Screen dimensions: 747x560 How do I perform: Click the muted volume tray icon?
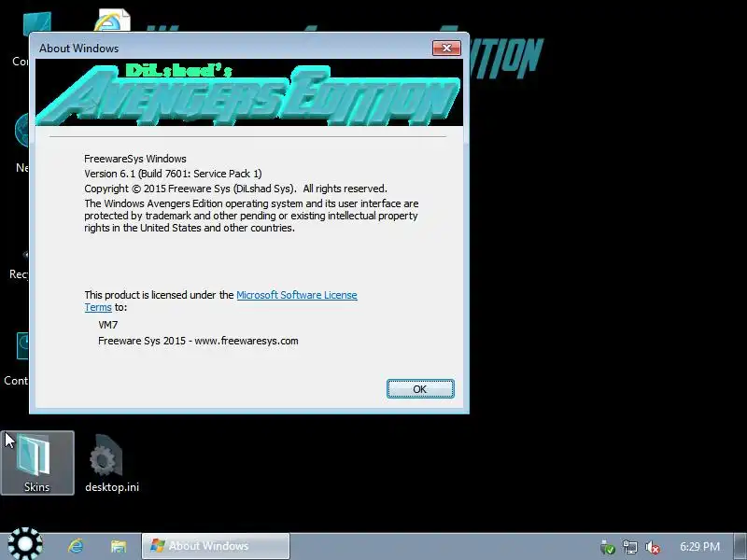(x=652, y=547)
